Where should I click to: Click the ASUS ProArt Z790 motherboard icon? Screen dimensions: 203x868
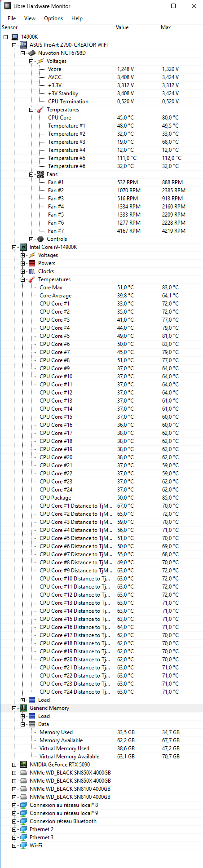(x=23, y=45)
